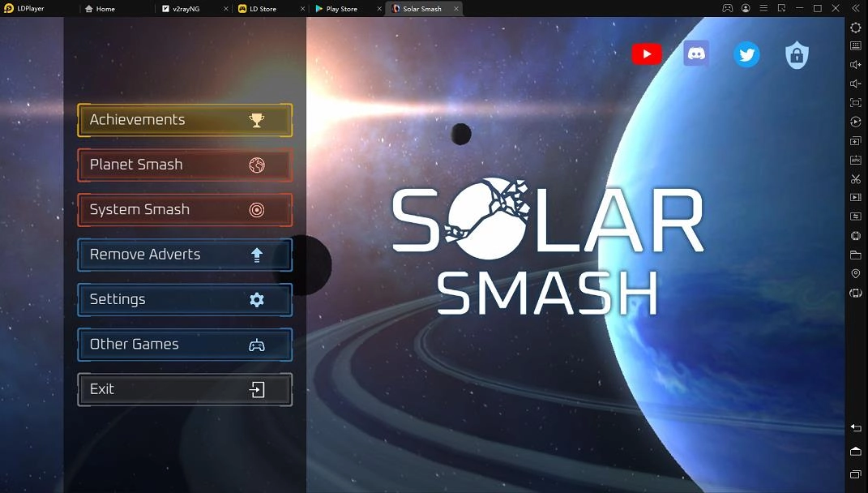Switch to the Play Store tab

tap(336, 9)
